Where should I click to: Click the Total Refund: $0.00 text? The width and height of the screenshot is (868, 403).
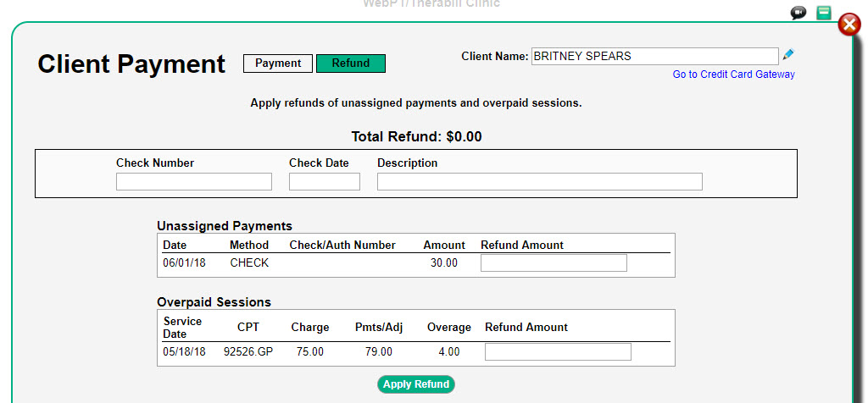pyautogui.click(x=416, y=136)
